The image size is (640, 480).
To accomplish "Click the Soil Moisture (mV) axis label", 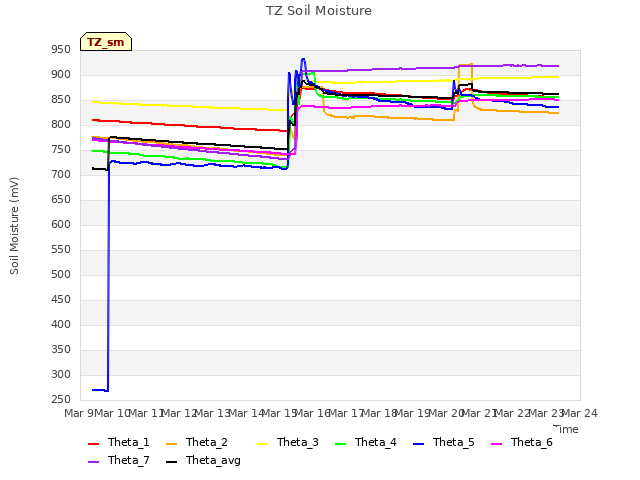I will coord(14,226).
